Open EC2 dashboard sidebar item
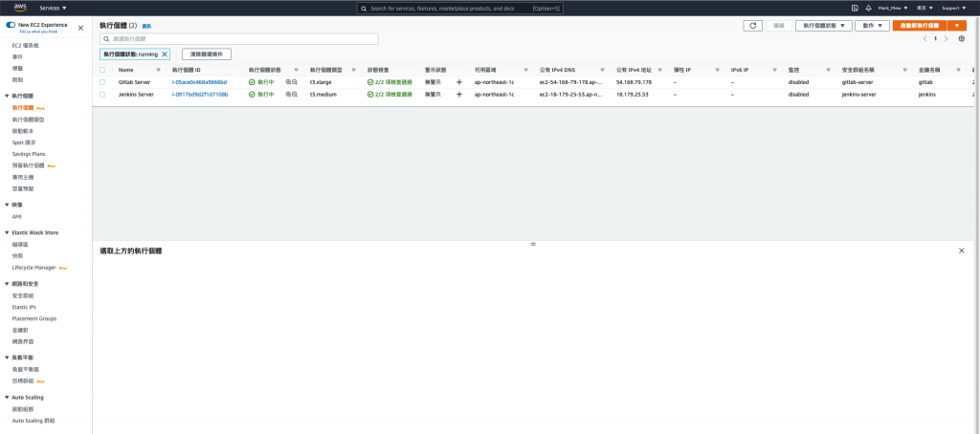980x434 pixels. tap(26, 46)
